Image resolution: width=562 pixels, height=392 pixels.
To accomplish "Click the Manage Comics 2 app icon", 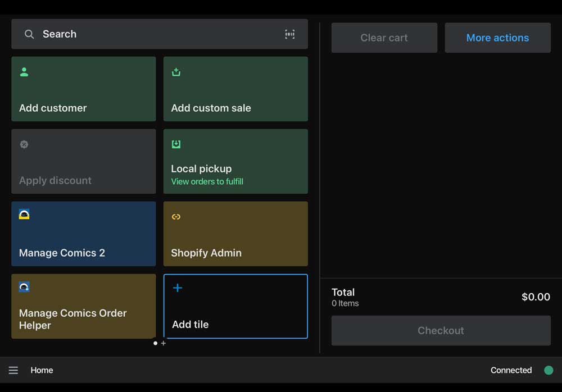I will tap(24, 214).
